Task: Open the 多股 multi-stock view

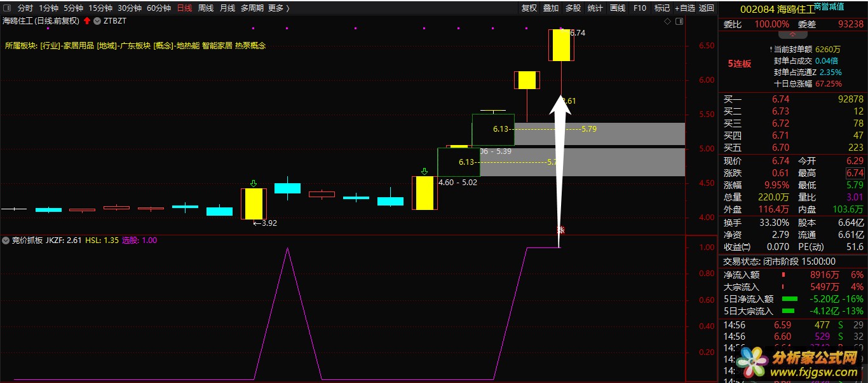Action: (573, 8)
